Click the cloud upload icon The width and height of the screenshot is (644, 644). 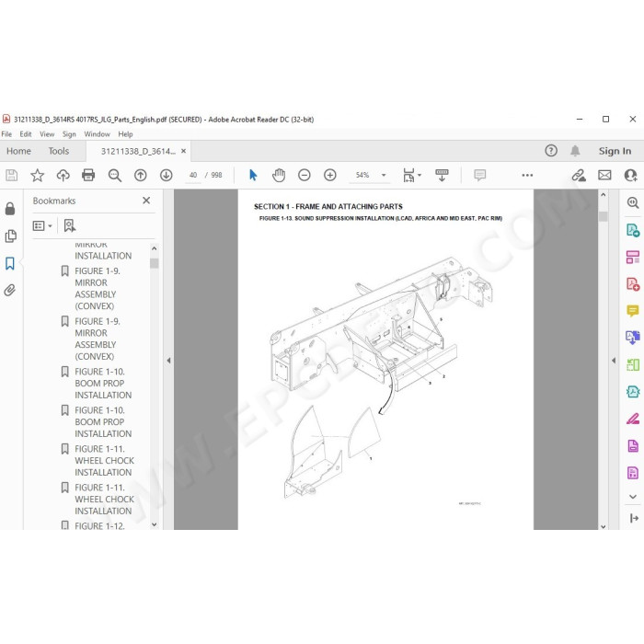pyautogui.click(x=63, y=176)
